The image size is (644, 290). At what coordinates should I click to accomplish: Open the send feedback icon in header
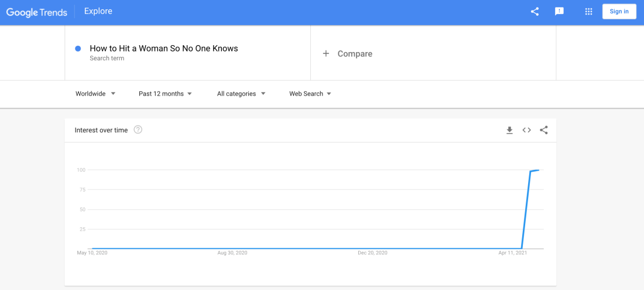pos(559,12)
